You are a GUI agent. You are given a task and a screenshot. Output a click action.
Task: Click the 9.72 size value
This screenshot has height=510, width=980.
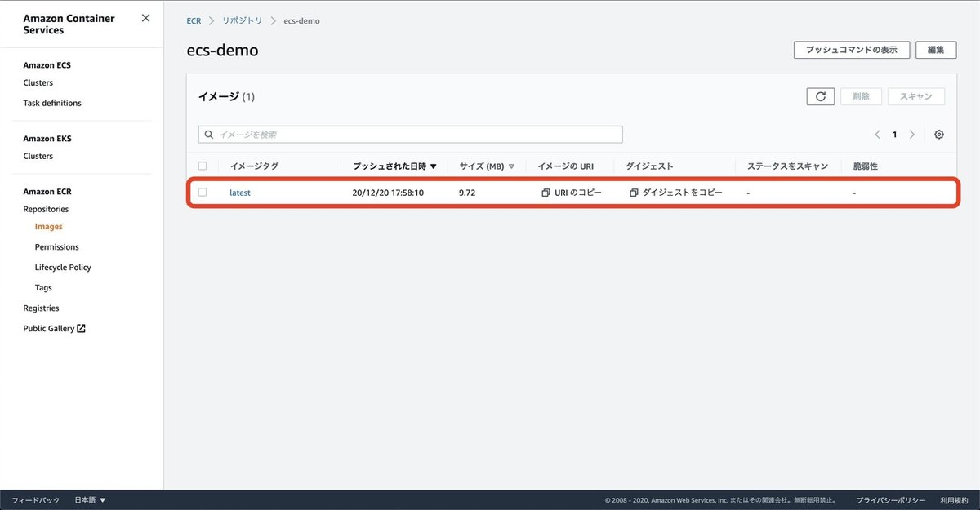(x=467, y=193)
